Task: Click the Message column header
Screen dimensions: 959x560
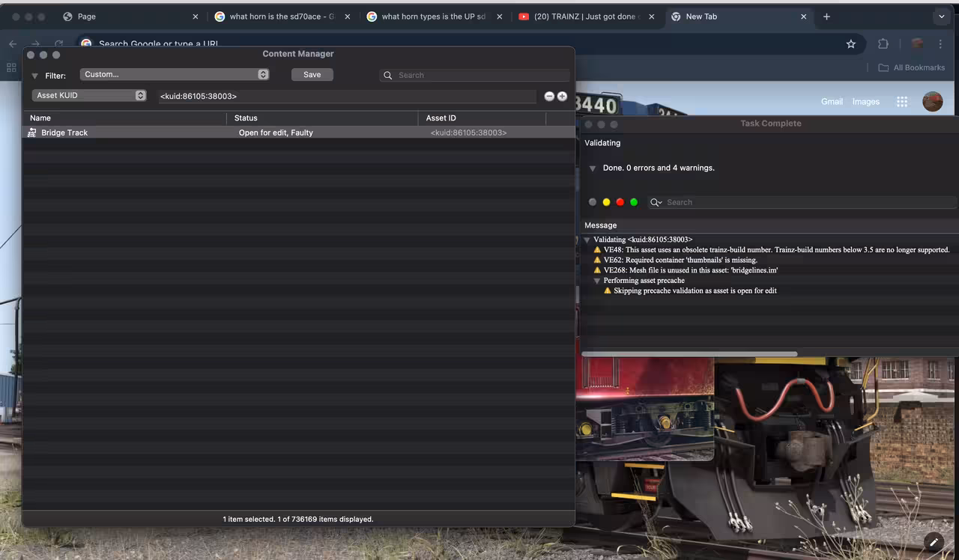Action: click(600, 225)
